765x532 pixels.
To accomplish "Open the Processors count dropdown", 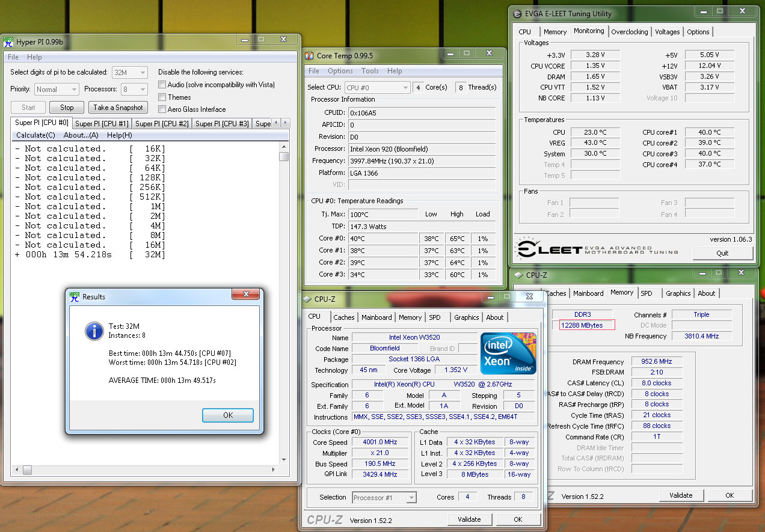I will pos(134,90).
